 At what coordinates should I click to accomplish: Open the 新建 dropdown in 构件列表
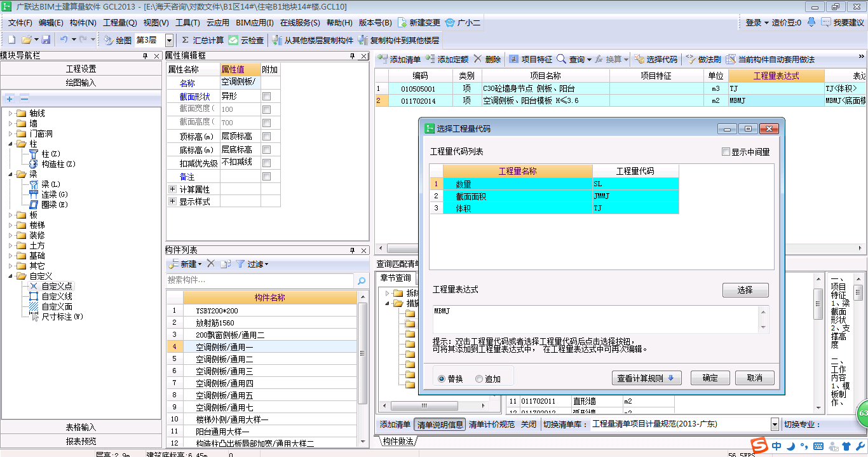tap(200, 264)
